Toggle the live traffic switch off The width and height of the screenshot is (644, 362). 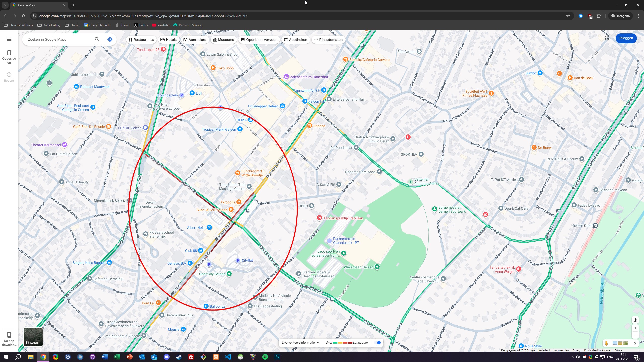click(x=377, y=343)
